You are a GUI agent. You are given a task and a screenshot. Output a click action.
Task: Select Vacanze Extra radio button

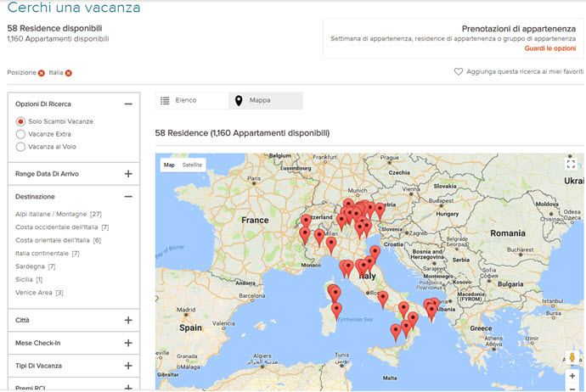[21, 134]
